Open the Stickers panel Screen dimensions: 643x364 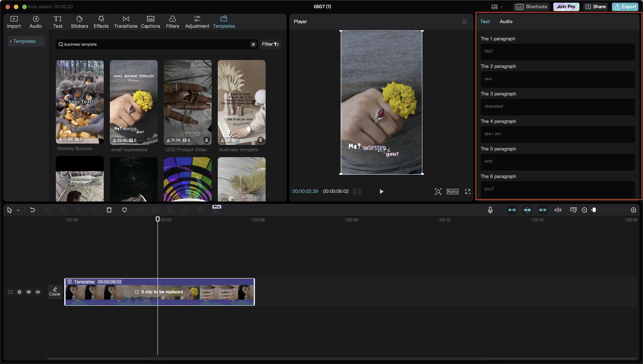click(x=79, y=22)
